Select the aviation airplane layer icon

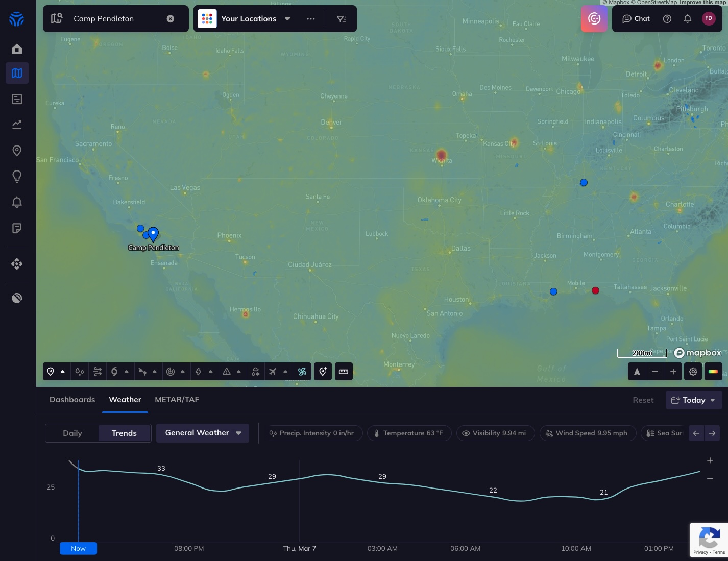(273, 371)
